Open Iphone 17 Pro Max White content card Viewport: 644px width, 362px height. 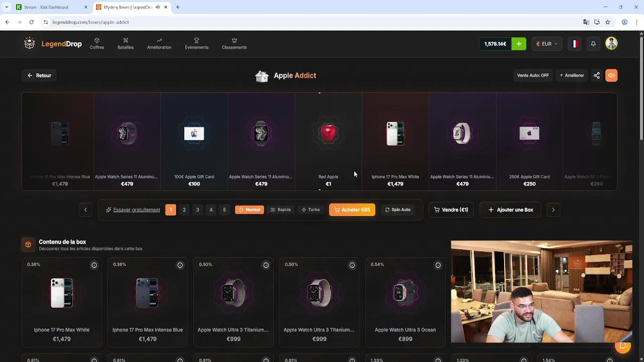pyautogui.click(x=61, y=303)
